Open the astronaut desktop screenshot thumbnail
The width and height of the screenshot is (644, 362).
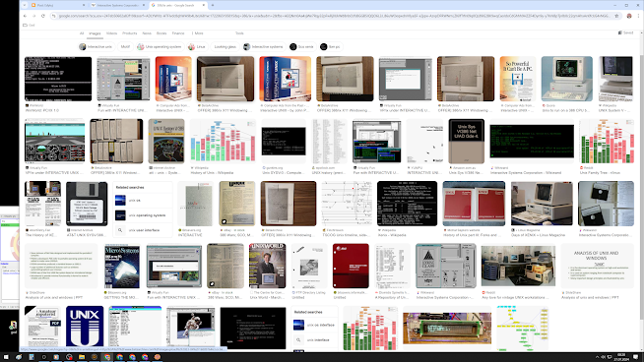tap(191, 328)
